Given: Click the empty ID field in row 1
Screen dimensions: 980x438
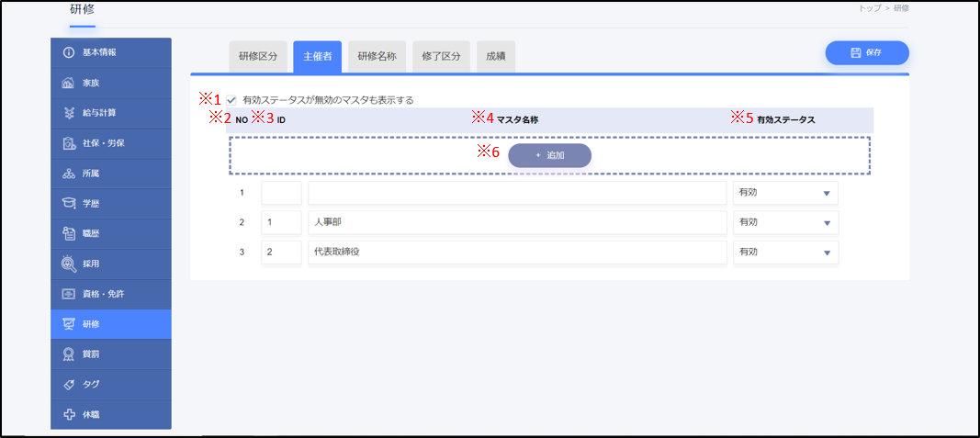Looking at the screenshot, I should tap(281, 193).
